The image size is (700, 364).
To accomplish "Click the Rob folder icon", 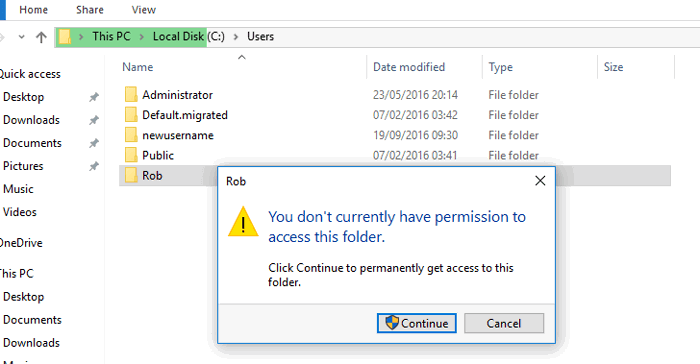I will [131, 175].
